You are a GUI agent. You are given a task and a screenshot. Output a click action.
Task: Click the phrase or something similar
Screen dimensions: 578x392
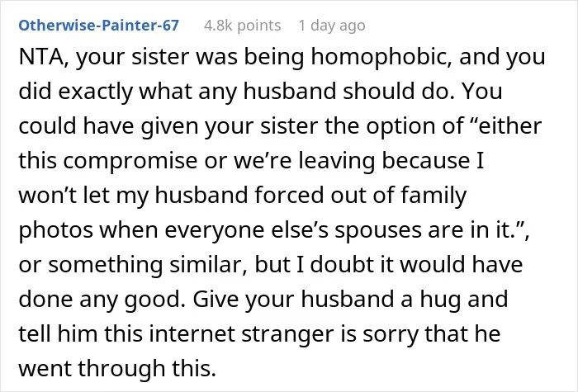coord(133,265)
